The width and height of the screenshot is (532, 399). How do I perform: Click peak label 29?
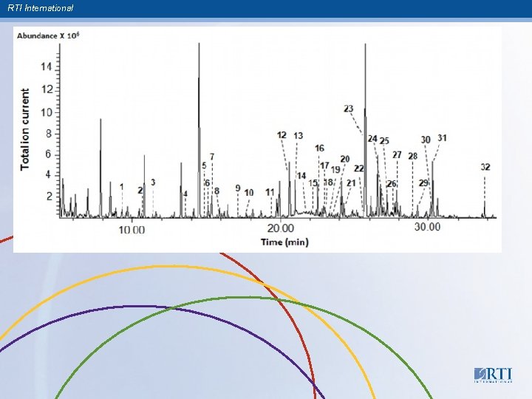pos(423,183)
